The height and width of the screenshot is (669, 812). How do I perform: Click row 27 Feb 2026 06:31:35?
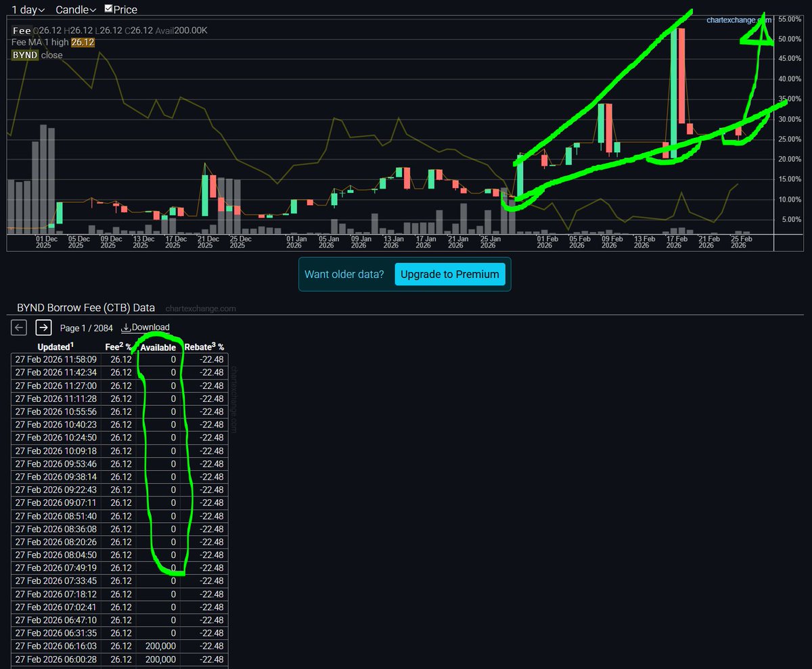tap(120, 633)
